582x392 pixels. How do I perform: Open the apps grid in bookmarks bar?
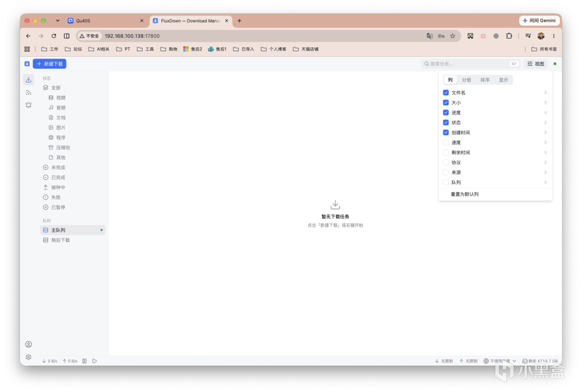tap(27, 49)
